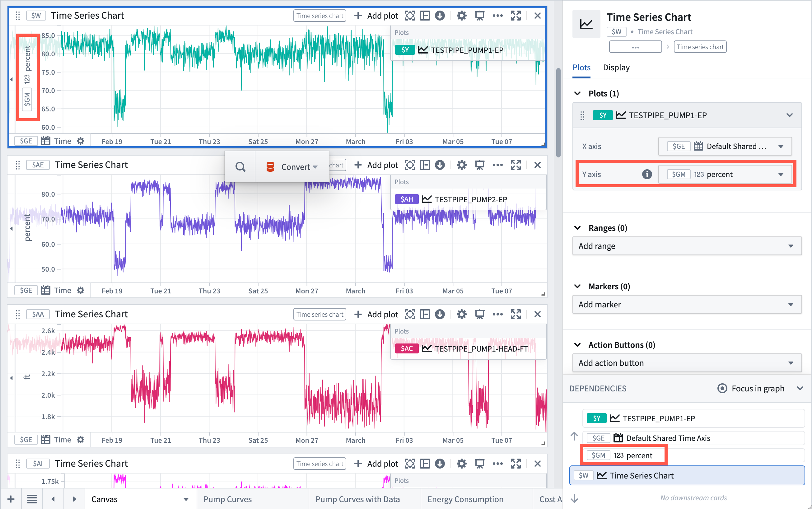812x509 pixels.
Task: Click presentation icon in $W chart header
Action: (x=479, y=16)
